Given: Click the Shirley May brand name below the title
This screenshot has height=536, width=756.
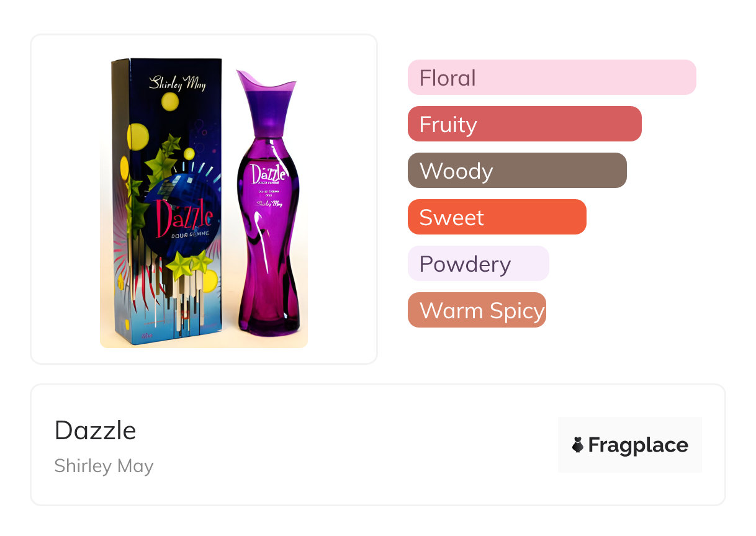Looking at the screenshot, I should (x=104, y=466).
